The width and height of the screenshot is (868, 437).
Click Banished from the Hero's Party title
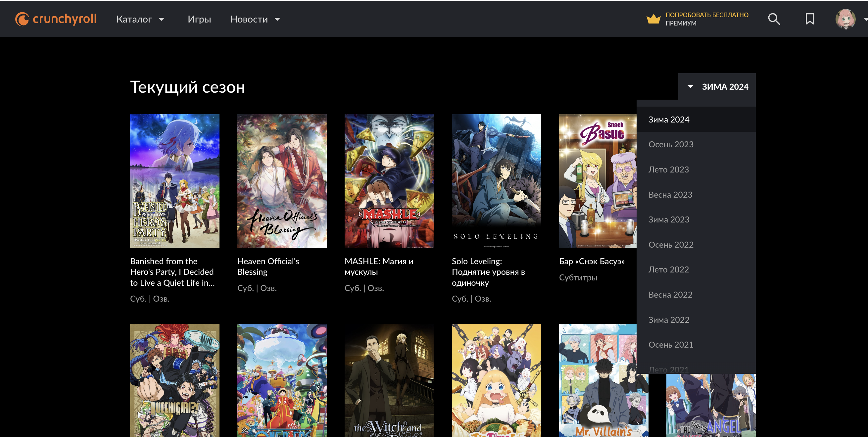[x=172, y=272]
